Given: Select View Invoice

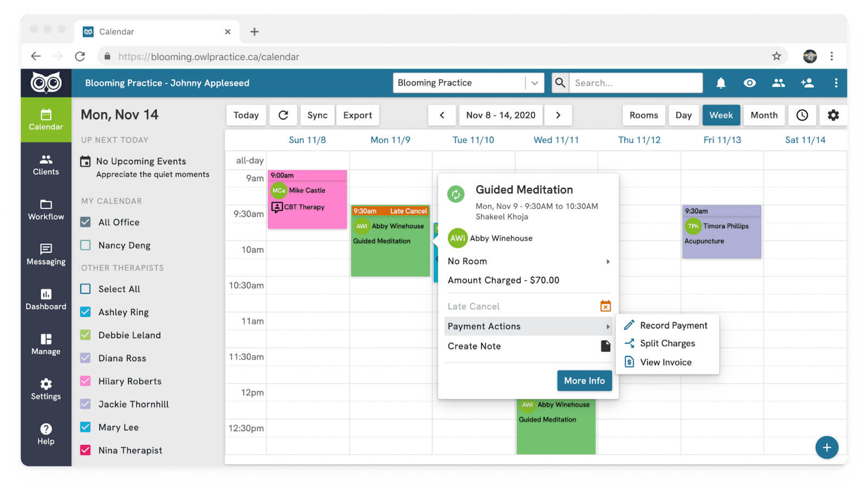Looking at the screenshot, I should point(667,362).
